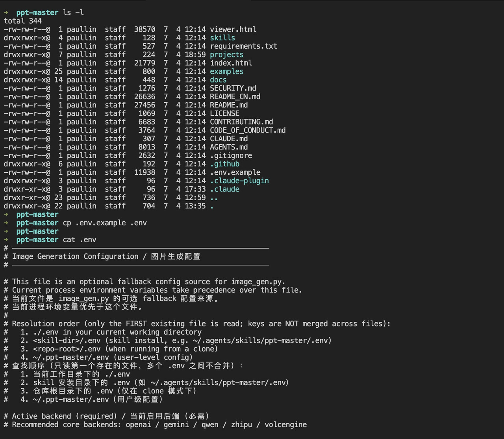Select the CLAUDE.md file name
The width and height of the screenshot is (504, 439).
tap(229, 139)
